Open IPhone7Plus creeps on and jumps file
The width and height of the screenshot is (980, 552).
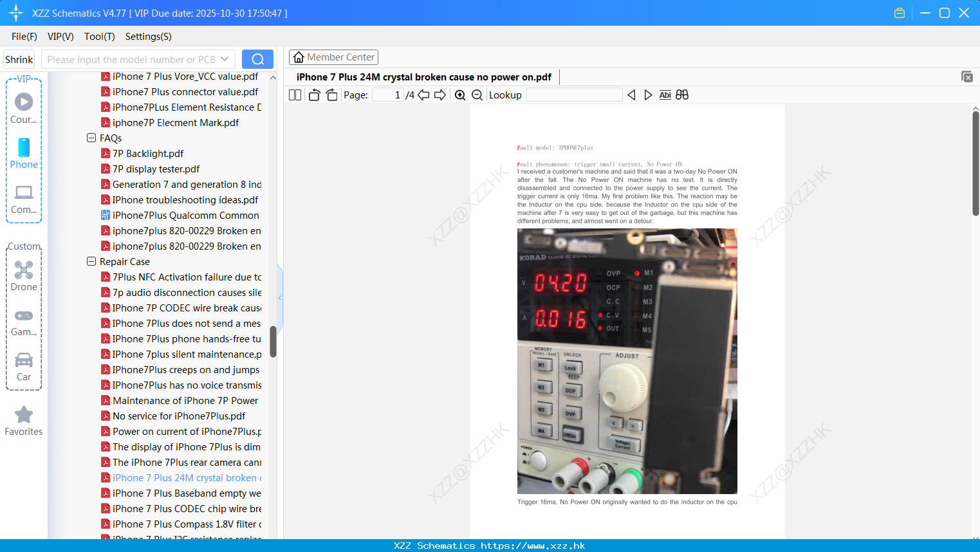tap(180, 370)
